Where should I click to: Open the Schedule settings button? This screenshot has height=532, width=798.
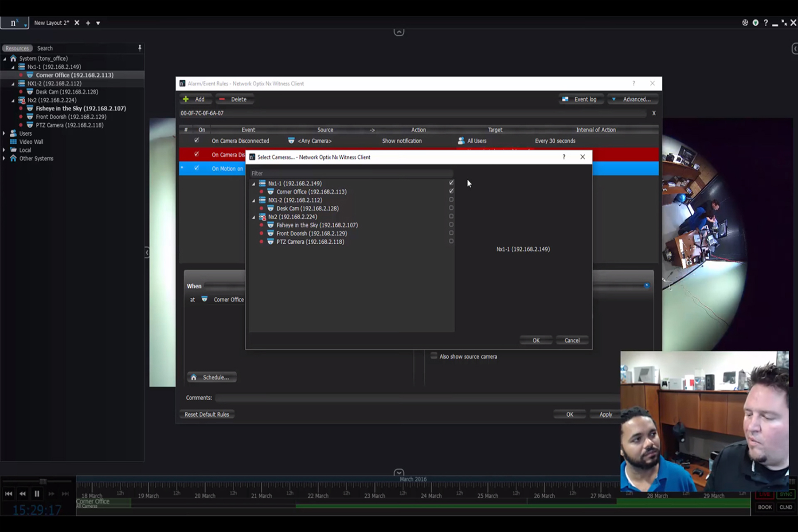click(211, 377)
